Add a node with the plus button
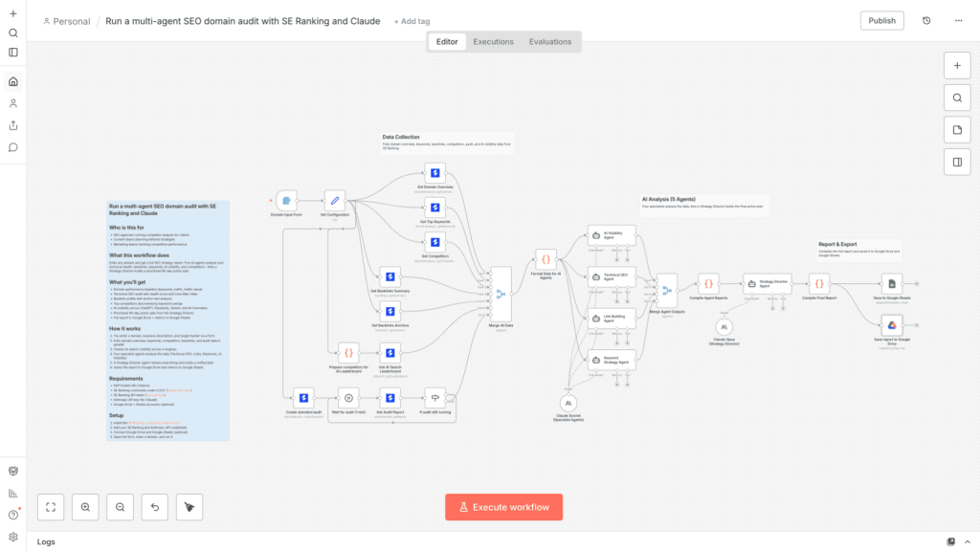Image resolution: width=980 pixels, height=551 pixels. tap(957, 66)
